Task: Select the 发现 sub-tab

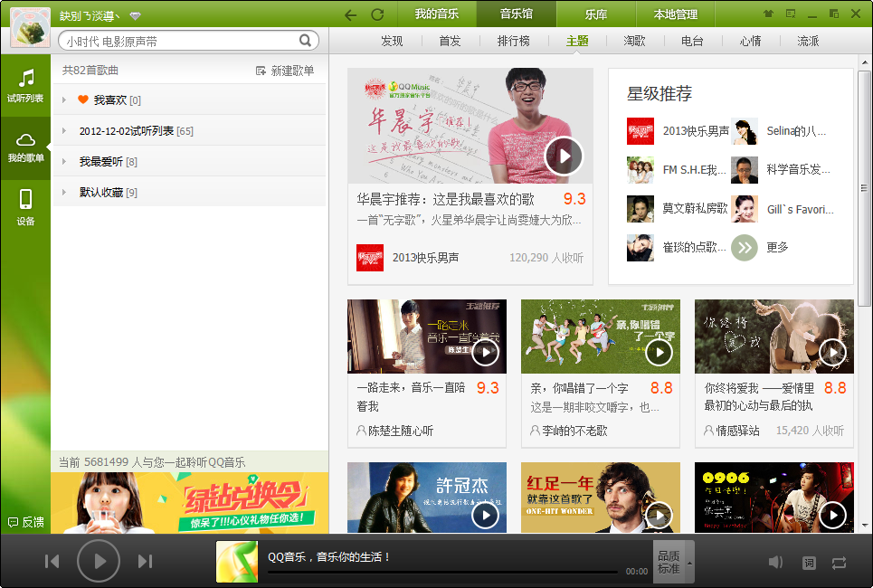Action: pos(392,41)
